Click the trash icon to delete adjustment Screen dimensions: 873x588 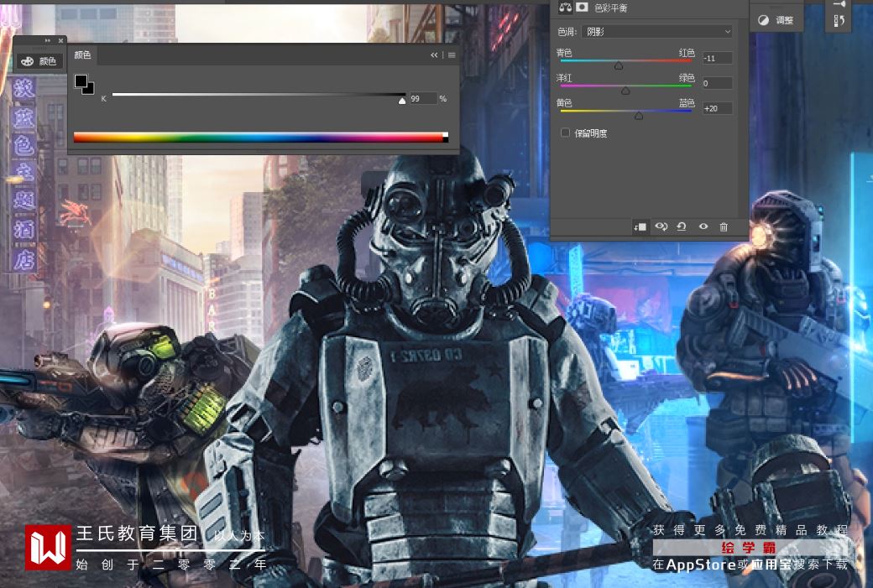point(724,227)
